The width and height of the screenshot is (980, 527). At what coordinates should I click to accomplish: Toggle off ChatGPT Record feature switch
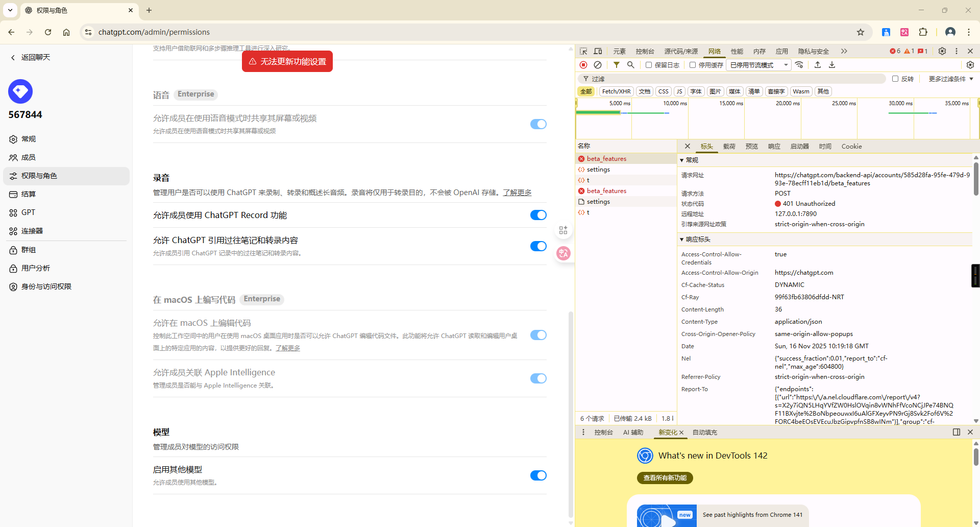tap(538, 215)
